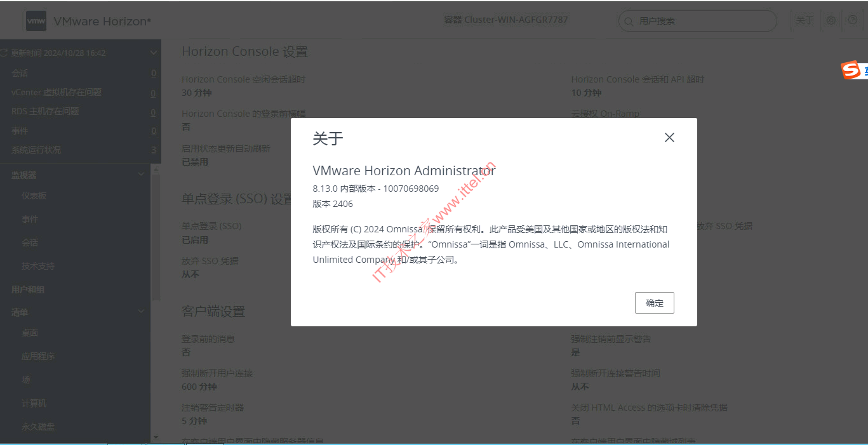
Task: Open 应用程序 under 清单
Action: (38, 357)
